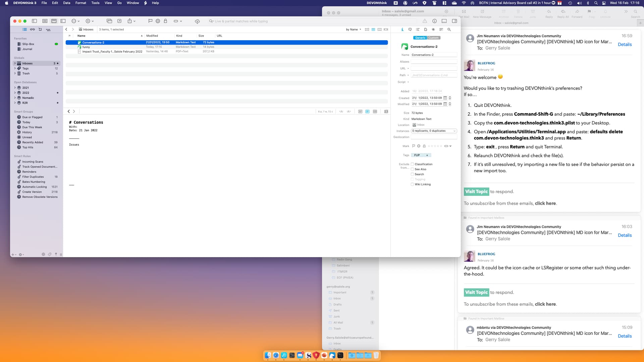
Task: Open the Instances replicants dropdown
Action: (x=434, y=131)
